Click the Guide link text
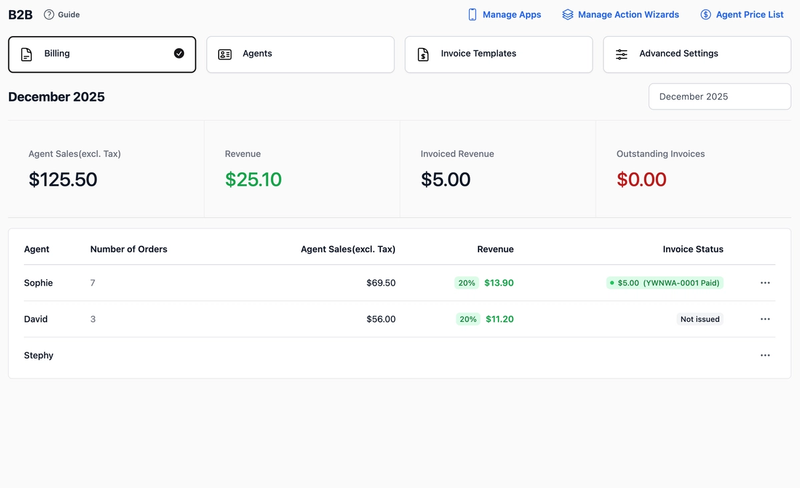800x488 pixels. click(69, 15)
